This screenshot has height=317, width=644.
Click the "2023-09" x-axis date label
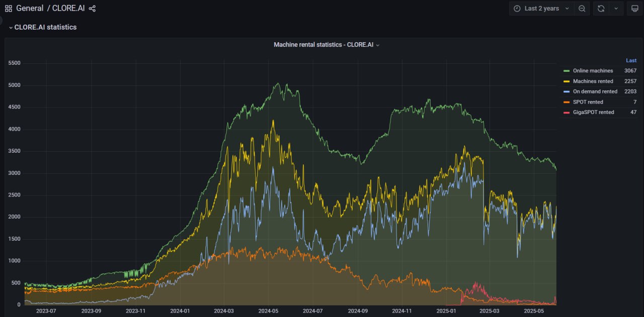point(91,311)
